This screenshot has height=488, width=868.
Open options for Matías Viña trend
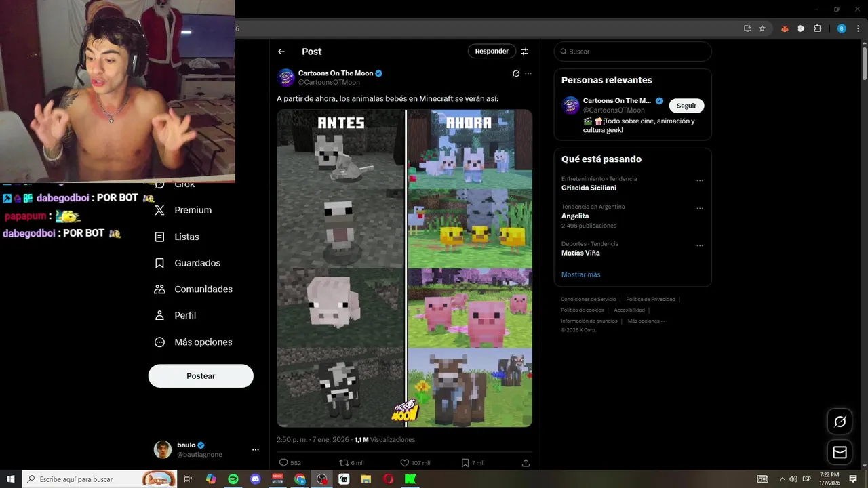[700, 245]
